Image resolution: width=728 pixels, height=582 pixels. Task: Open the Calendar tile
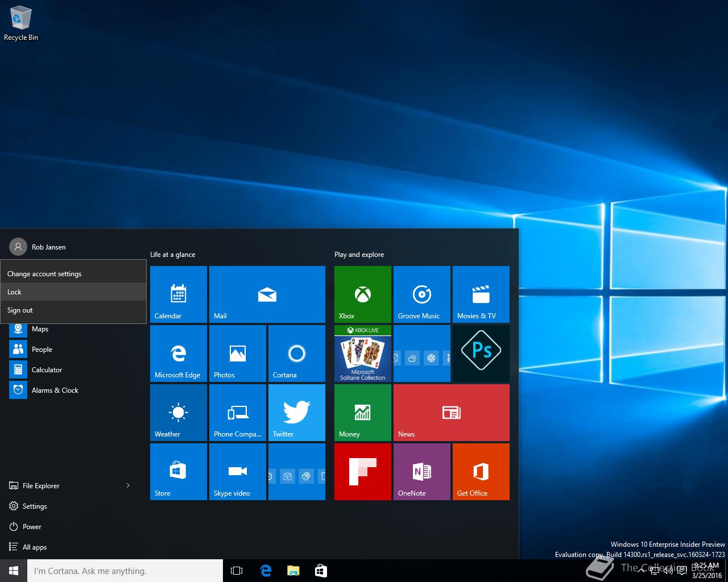(179, 294)
